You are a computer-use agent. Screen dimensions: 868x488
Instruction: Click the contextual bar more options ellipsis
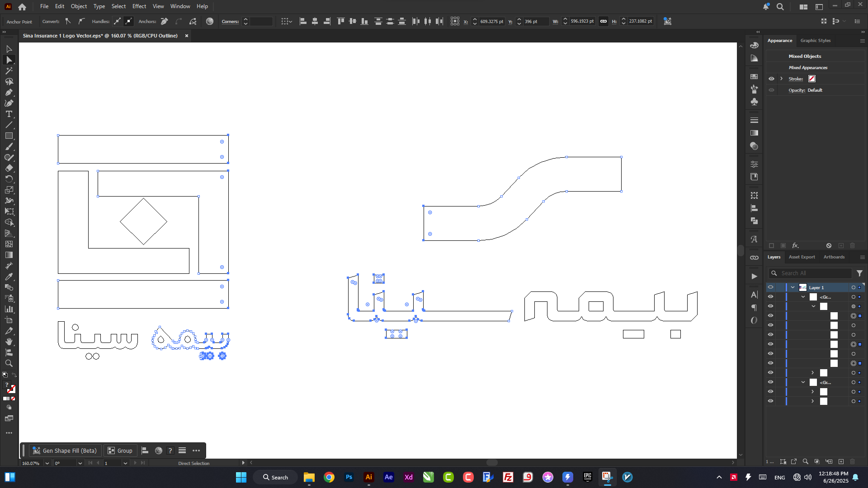pyautogui.click(x=196, y=450)
